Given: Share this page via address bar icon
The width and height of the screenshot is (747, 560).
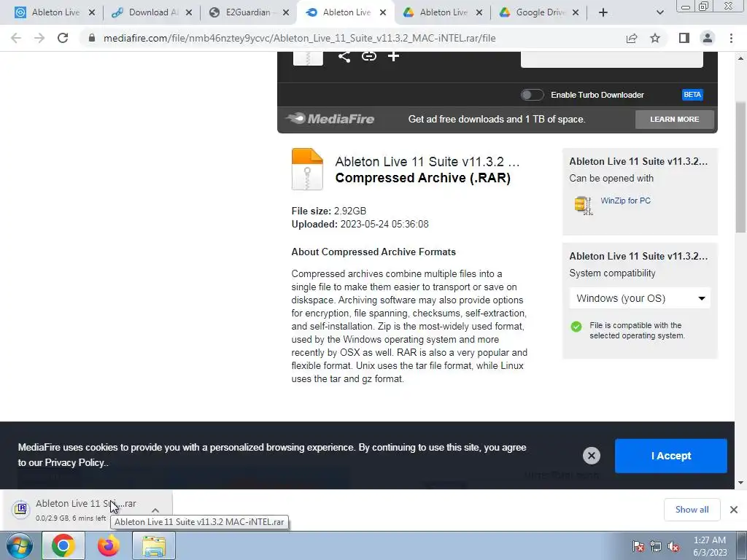Looking at the screenshot, I should (x=632, y=38).
